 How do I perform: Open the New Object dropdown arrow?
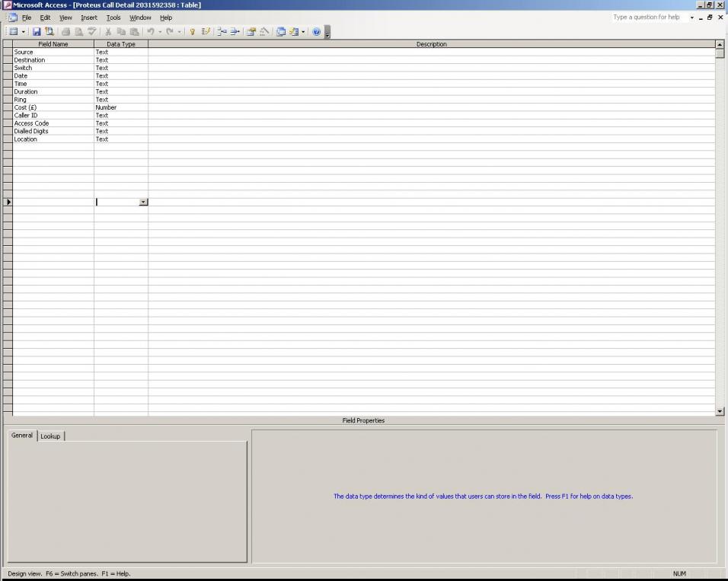tap(303, 31)
